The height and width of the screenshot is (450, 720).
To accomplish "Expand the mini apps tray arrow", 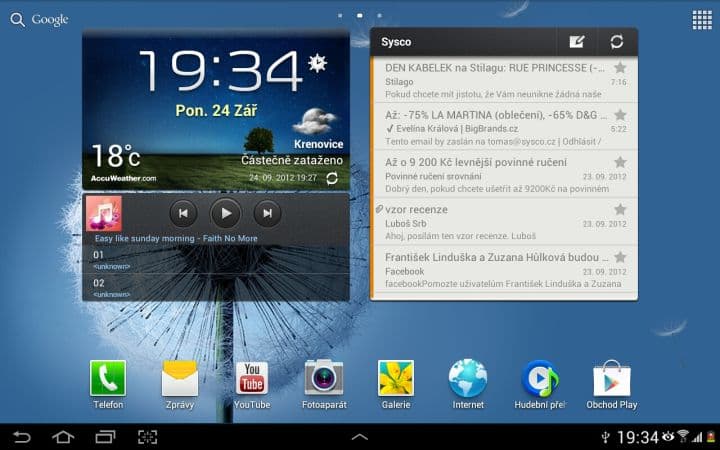I will coord(360,437).
